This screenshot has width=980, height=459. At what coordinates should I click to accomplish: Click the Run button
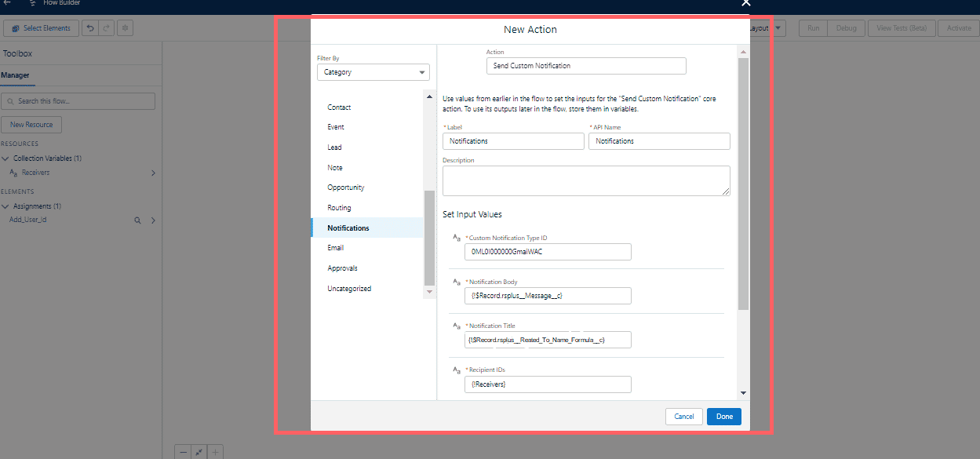(814, 28)
